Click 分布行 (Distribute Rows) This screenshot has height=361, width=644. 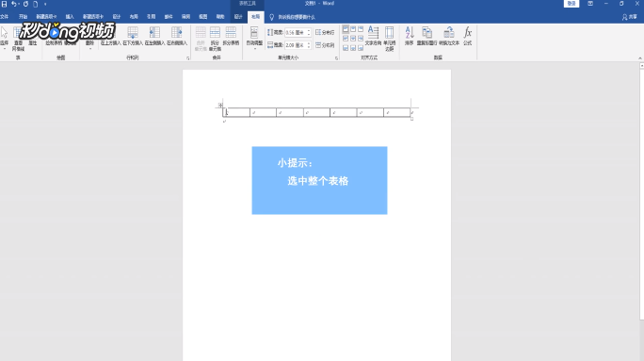click(325, 32)
